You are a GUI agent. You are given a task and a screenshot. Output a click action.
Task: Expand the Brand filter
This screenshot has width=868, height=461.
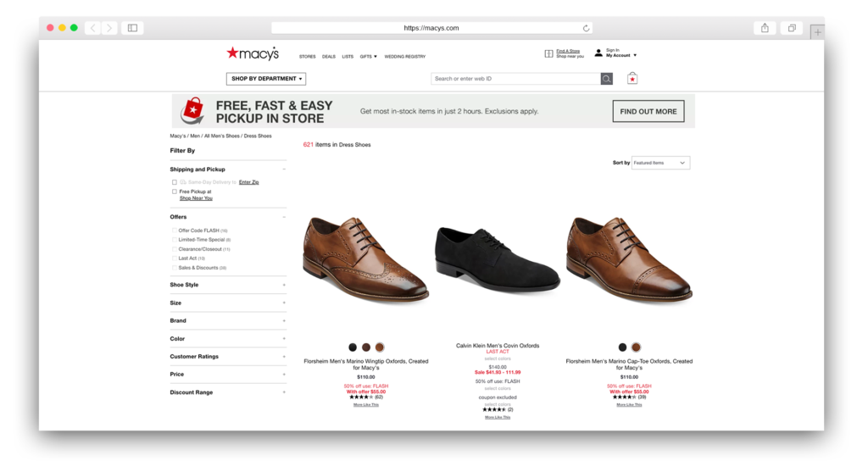tap(228, 321)
